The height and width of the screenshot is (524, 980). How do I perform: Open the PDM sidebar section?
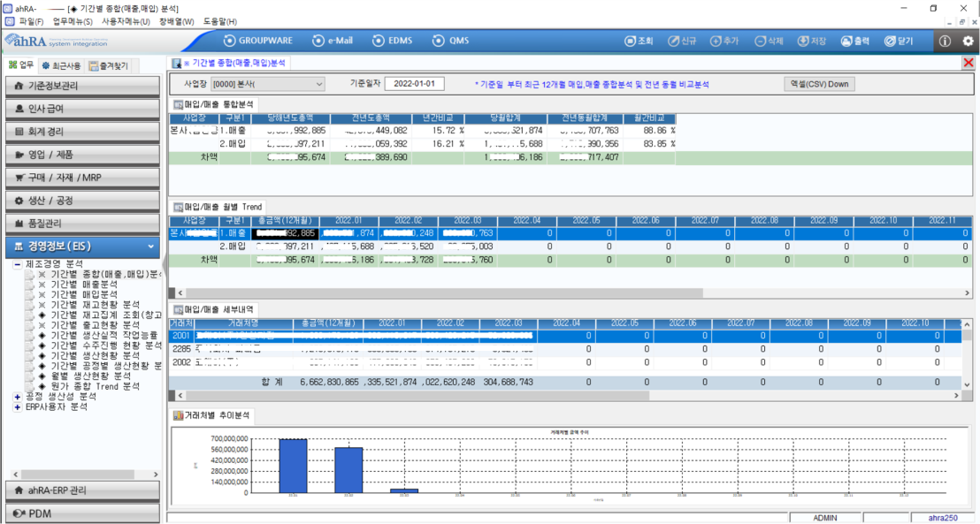click(x=82, y=513)
